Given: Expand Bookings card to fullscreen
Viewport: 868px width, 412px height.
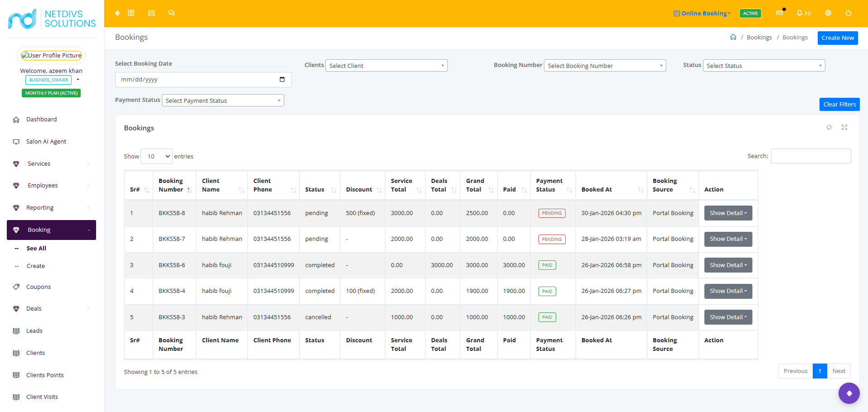Looking at the screenshot, I should tap(844, 128).
